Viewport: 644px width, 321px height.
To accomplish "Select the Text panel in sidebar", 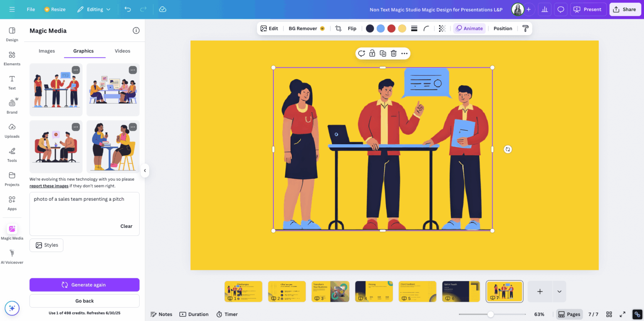I will [12, 82].
